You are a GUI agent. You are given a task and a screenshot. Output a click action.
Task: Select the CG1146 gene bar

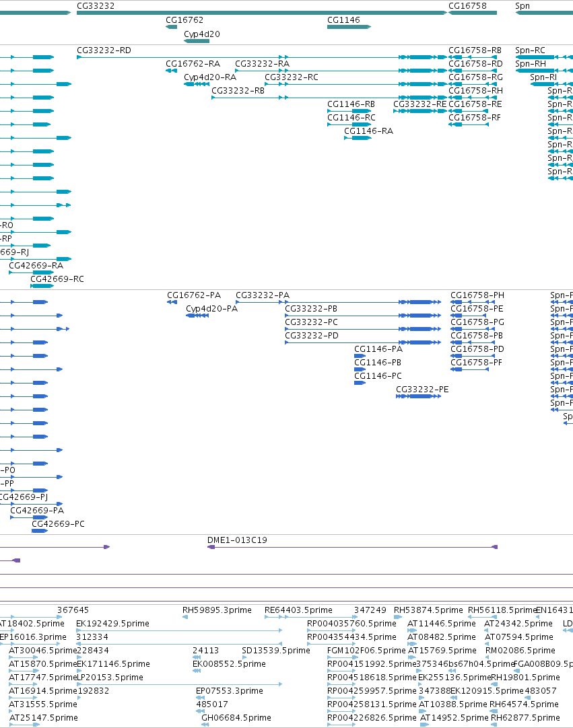point(349,27)
